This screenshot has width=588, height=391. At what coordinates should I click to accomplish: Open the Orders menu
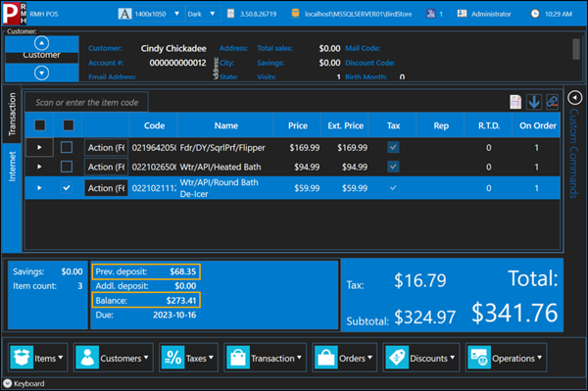[345, 358]
